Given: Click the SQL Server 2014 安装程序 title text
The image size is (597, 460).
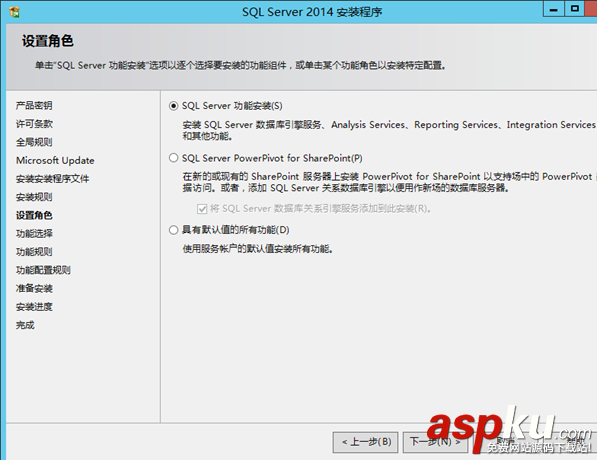Looking at the screenshot, I should pyautogui.click(x=312, y=12).
